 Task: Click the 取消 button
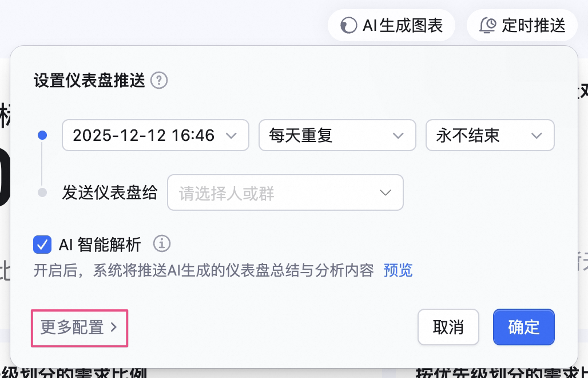[x=448, y=327]
